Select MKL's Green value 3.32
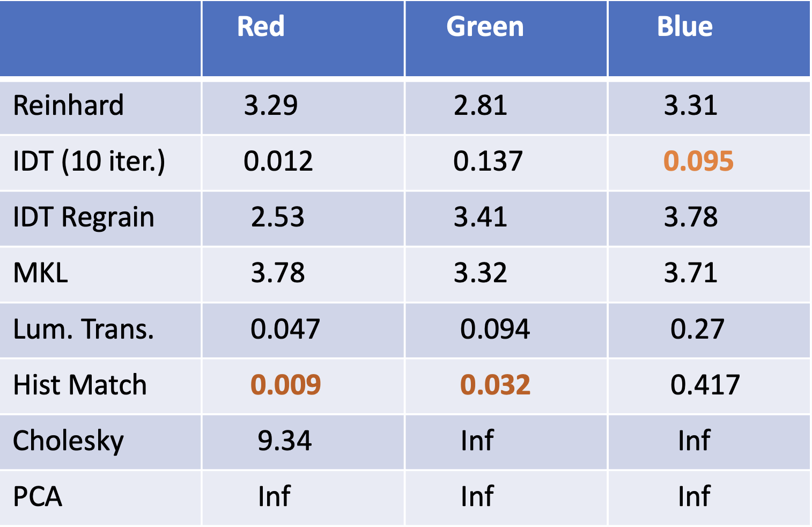This screenshot has width=812, height=527. [x=481, y=273]
